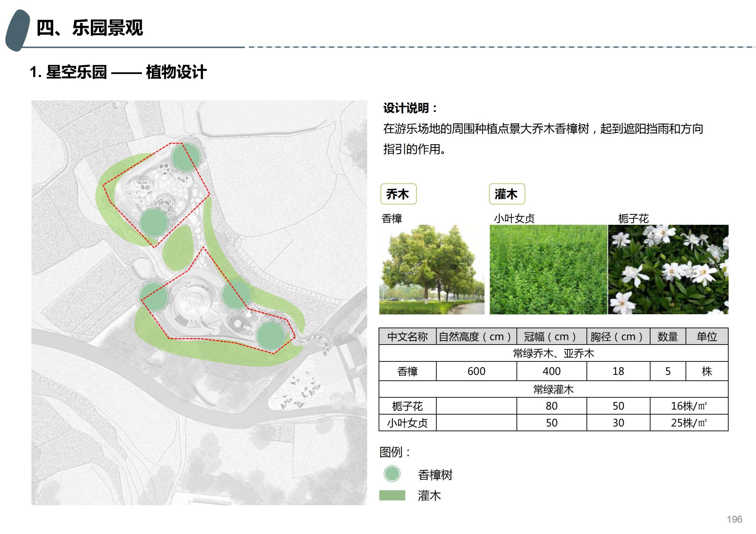Click the bottom-right camphor tree circle on map
756x534 pixels.
tap(271, 336)
